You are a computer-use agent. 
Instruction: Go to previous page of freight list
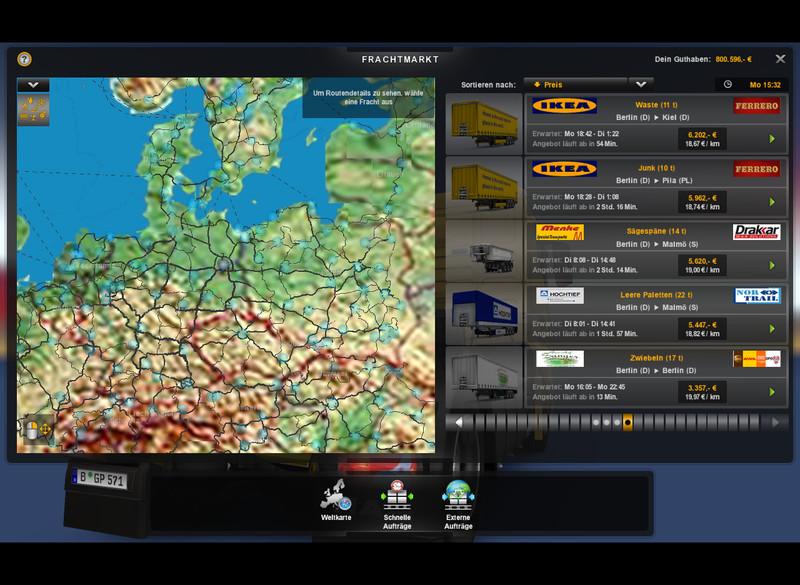pos(459,422)
